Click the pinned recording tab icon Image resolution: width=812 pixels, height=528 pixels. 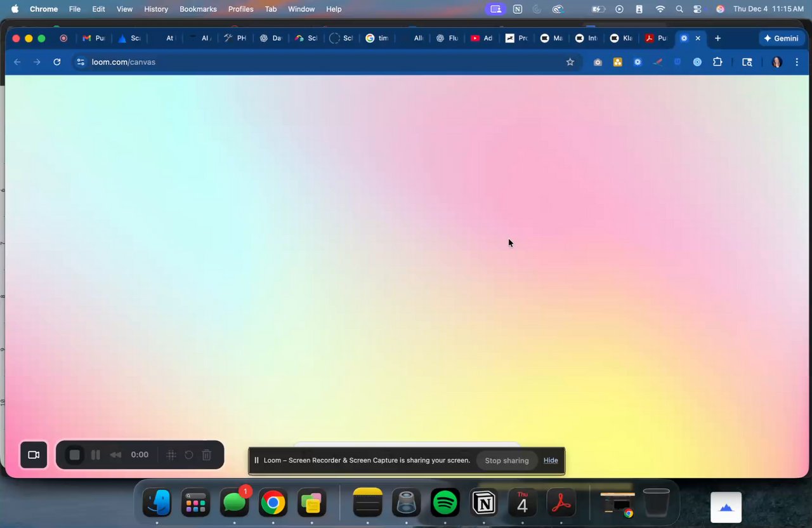pos(63,38)
